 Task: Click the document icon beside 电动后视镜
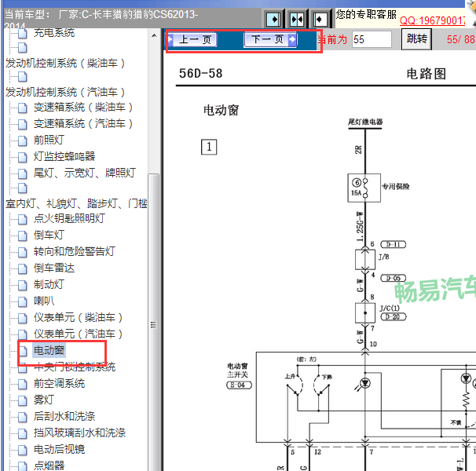[23, 450]
